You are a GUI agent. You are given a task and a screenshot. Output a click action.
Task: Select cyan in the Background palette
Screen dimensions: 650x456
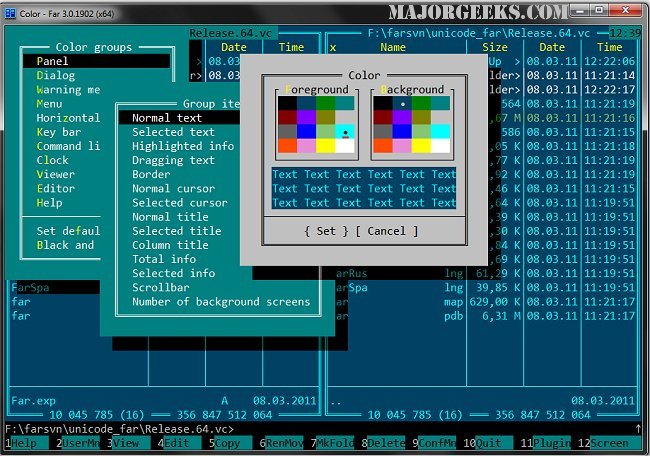tap(440, 131)
